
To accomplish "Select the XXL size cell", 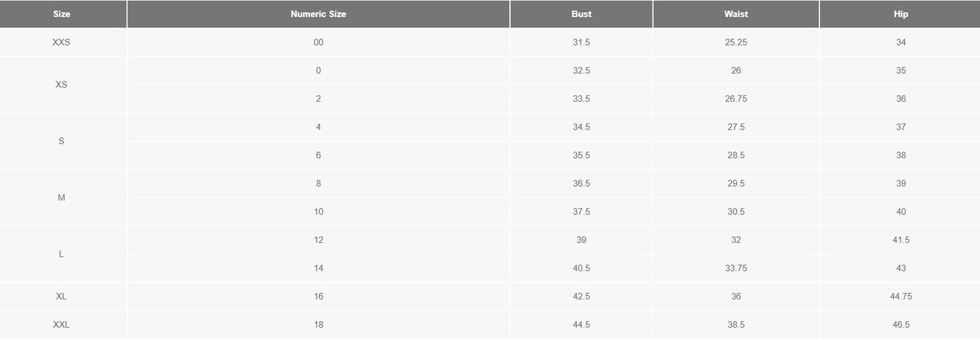I will (62, 325).
